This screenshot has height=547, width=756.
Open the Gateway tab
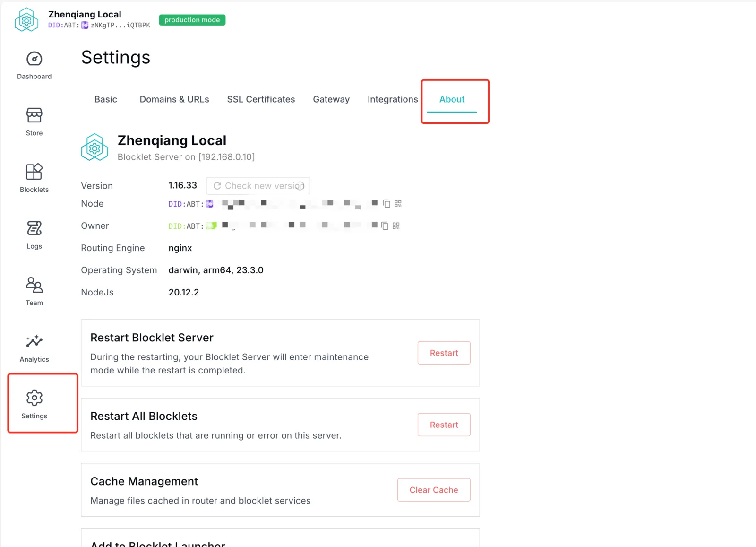tap(331, 99)
